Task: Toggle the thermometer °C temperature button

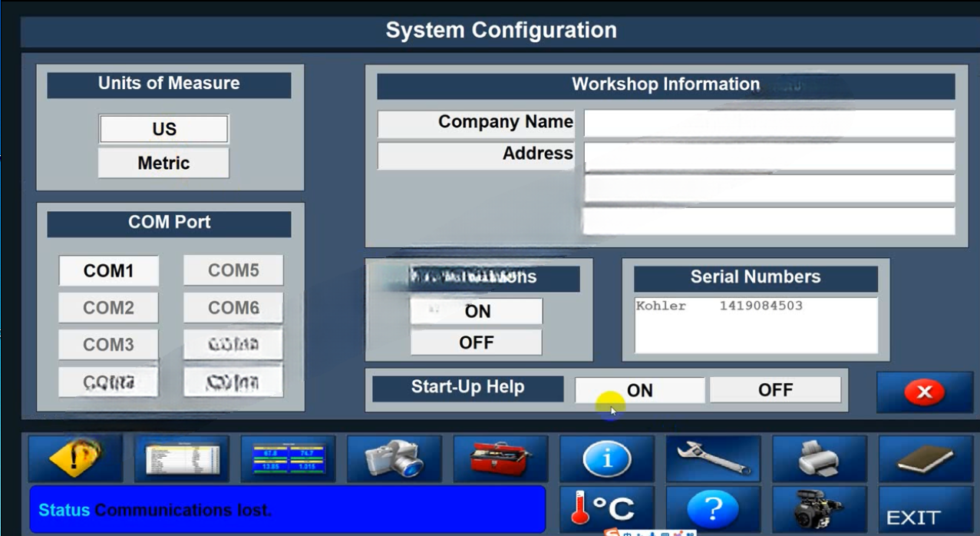Action: pyautogui.click(x=606, y=508)
